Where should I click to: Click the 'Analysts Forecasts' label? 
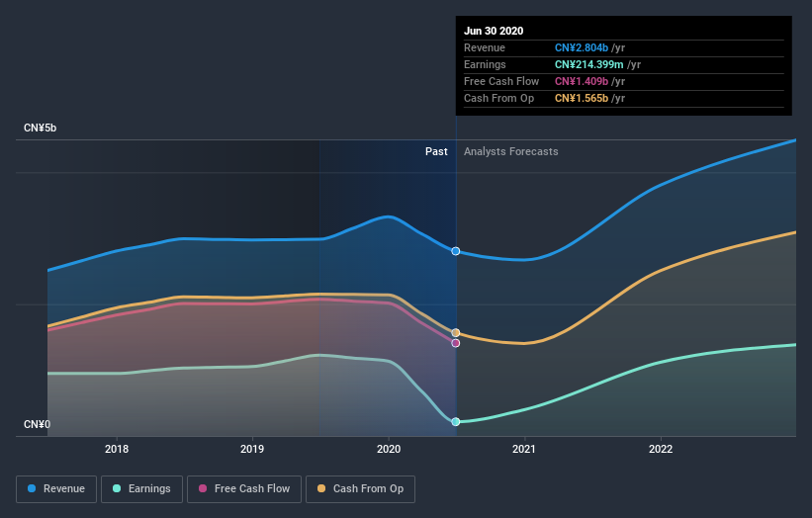click(x=510, y=151)
